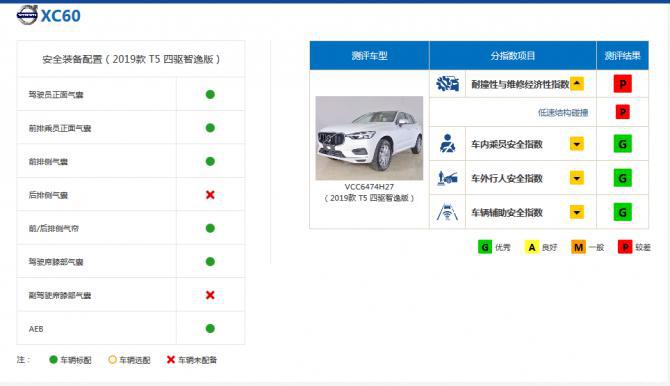Click the red P rating for 低速结构碰撞
670x386 pixels.
623,112
